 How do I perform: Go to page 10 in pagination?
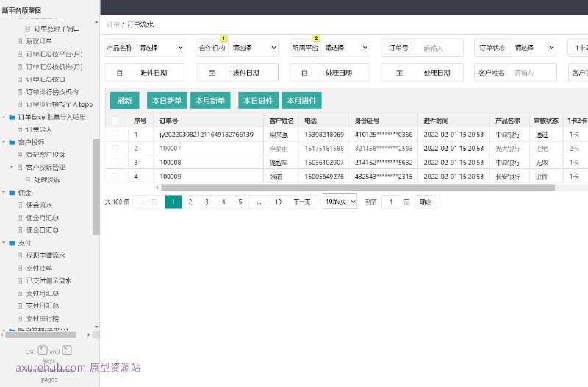278,202
